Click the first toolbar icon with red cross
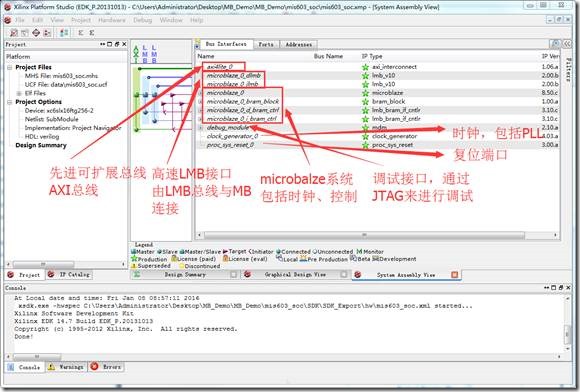This screenshot has width=580, height=392. [14, 33]
